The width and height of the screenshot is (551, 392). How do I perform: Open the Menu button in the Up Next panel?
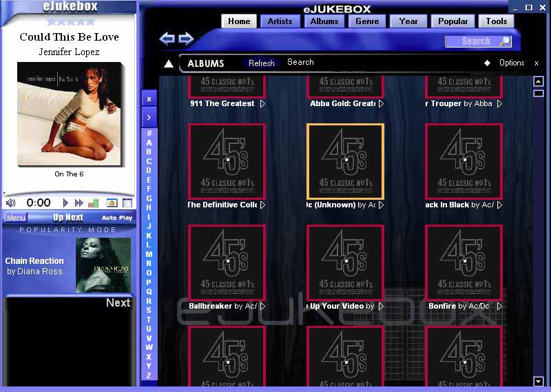(16, 218)
